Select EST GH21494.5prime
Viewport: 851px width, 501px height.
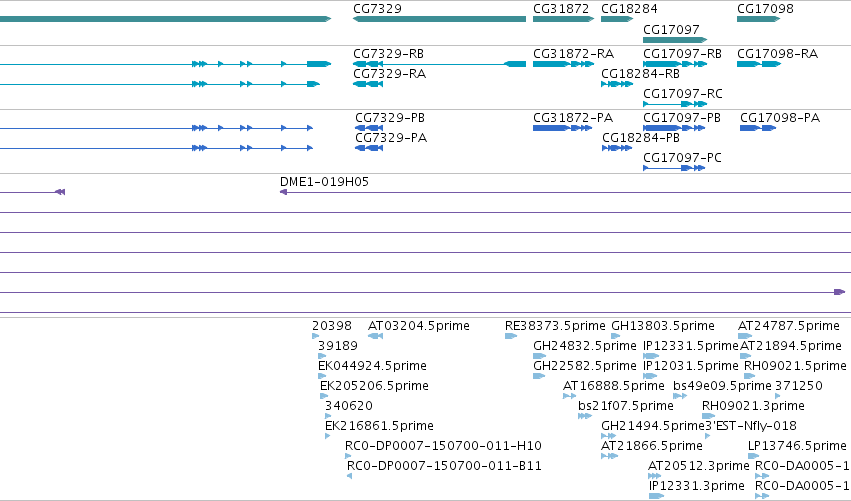[608, 436]
